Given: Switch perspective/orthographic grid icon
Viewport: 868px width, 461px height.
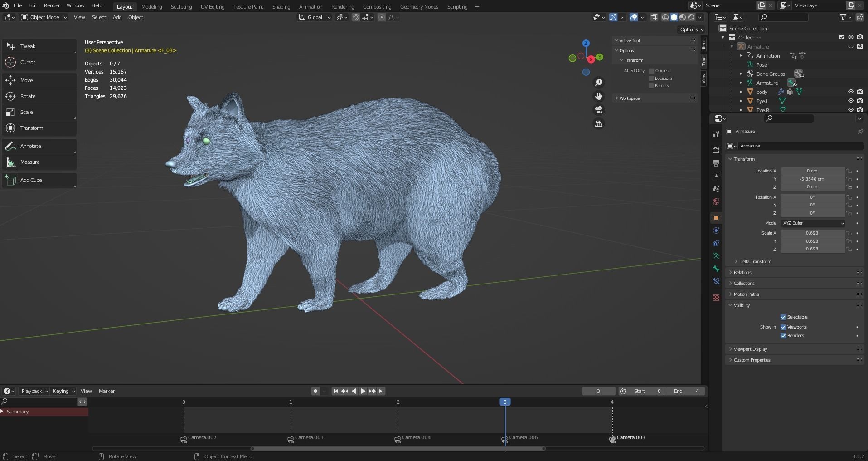Looking at the screenshot, I should point(599,123).
